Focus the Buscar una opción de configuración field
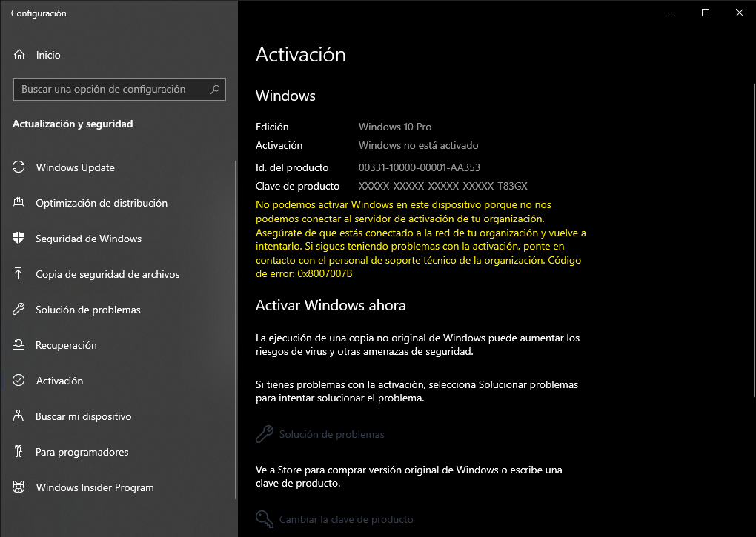This screenshot has width=756, height=537. click(119, 89)
